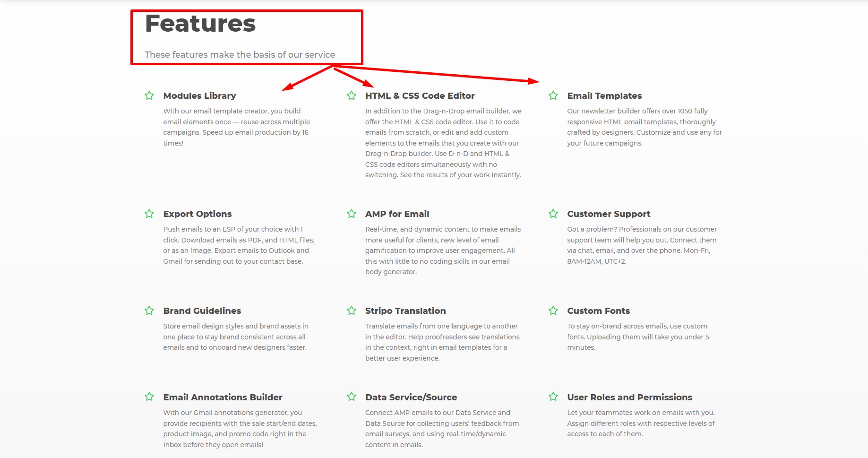Click the star icon beside Export Options
Screen dimensions: 868x458
point(149,214)
